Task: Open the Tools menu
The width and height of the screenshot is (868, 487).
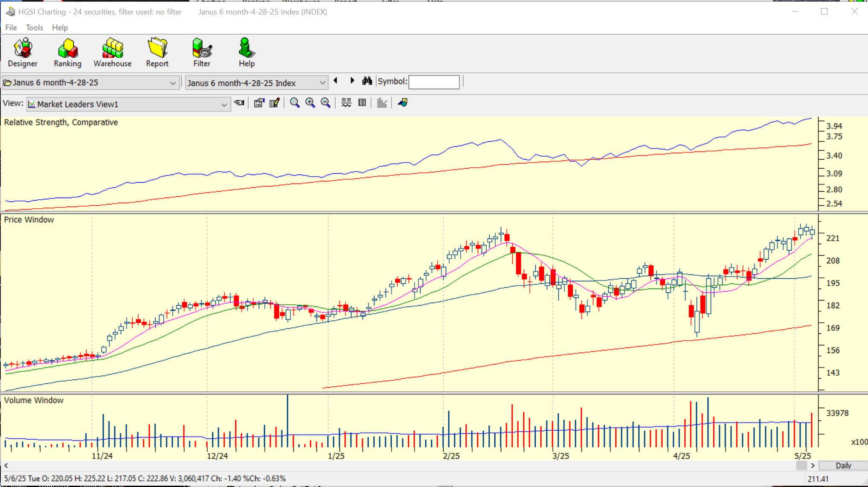Action: pos(35,27)
